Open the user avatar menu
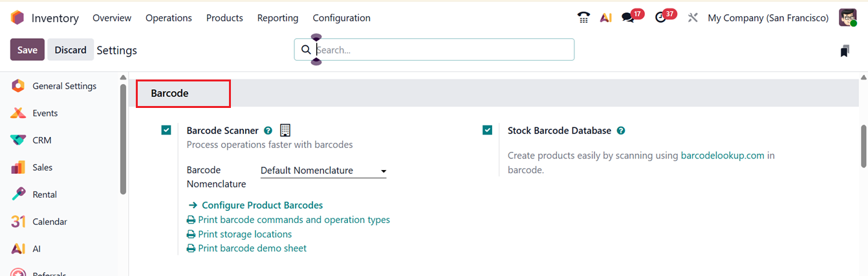 point(847,18)
